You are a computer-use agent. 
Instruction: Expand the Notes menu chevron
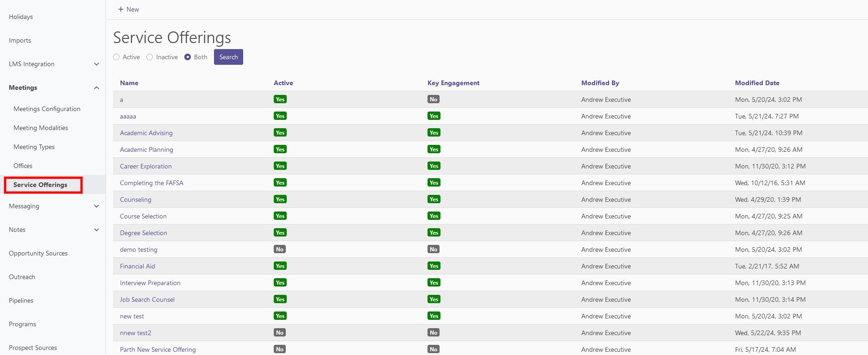click(96, 230)
